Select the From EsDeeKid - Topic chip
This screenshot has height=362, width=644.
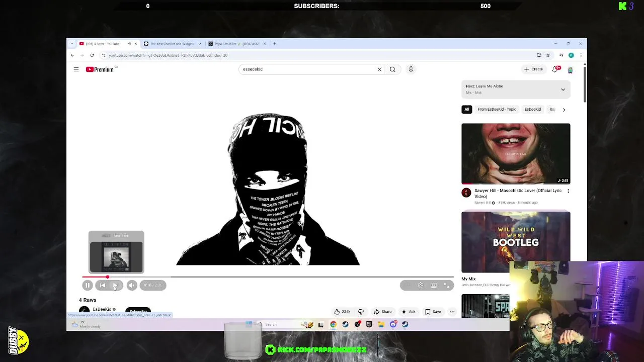tap(497, 109)
